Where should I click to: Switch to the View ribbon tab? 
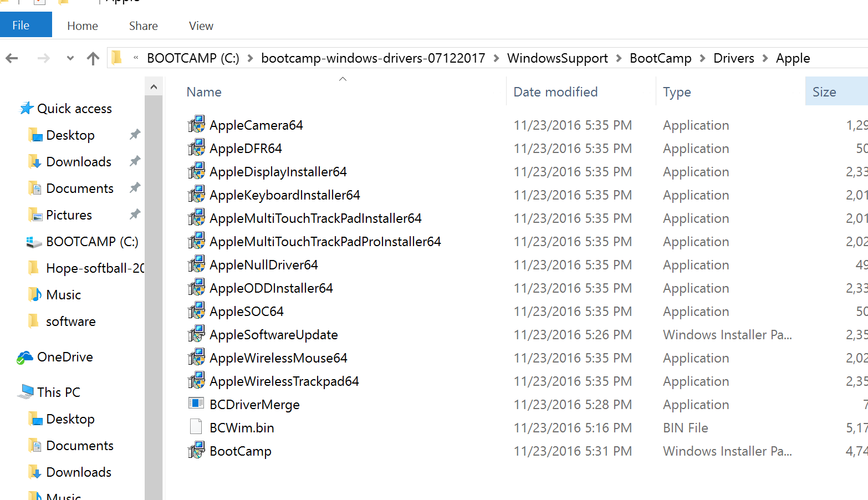tap(201, 26)
